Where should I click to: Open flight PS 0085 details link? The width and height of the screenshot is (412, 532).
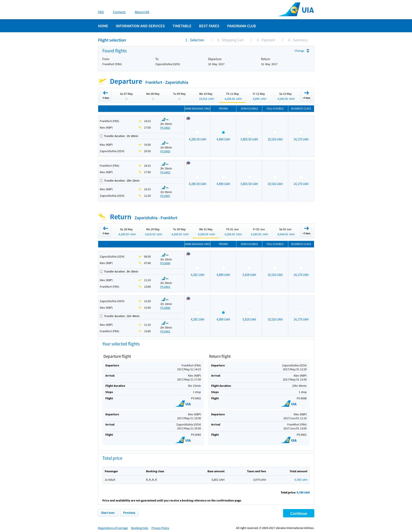pos(165,151)
